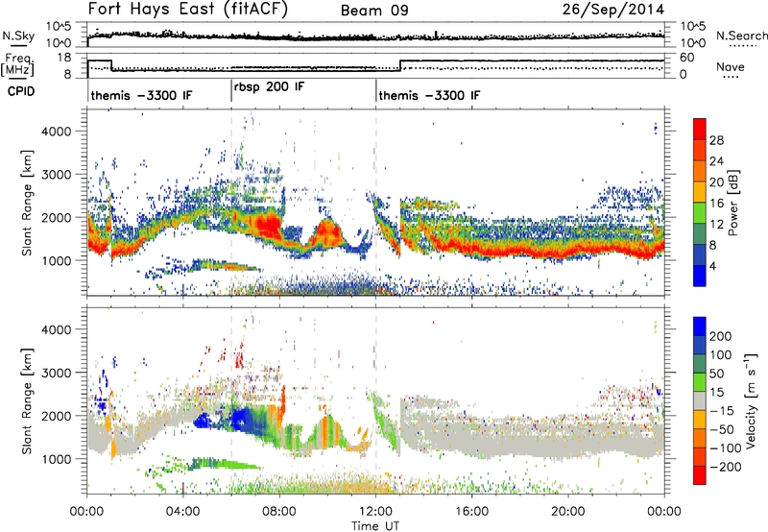
Task: Select the '24' power color bar tick
Action: [716, 161]
